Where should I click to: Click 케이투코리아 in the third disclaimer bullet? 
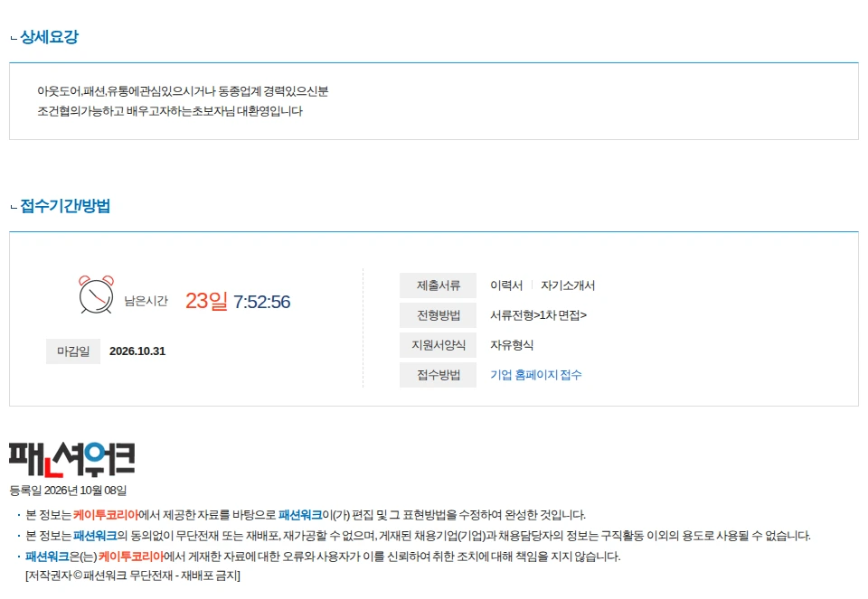point(131,557)
